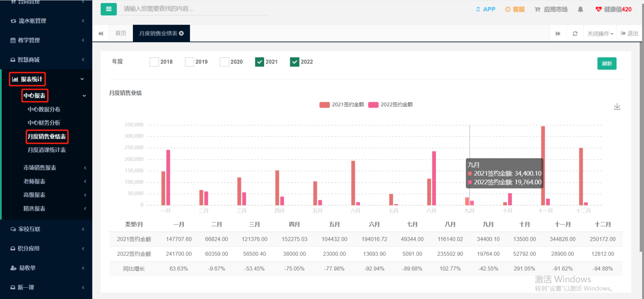Open 应用市场 app market
The width and height of the screenshot is (644, 299).
[551, 9]
